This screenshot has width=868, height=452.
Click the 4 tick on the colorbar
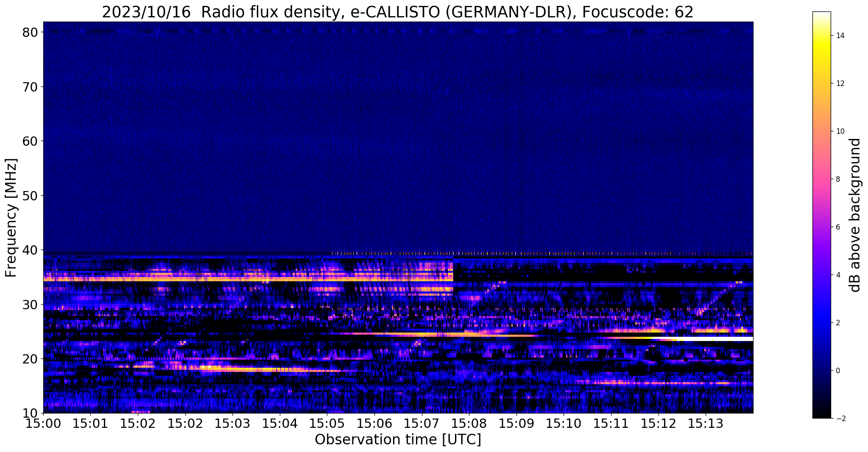838,275
